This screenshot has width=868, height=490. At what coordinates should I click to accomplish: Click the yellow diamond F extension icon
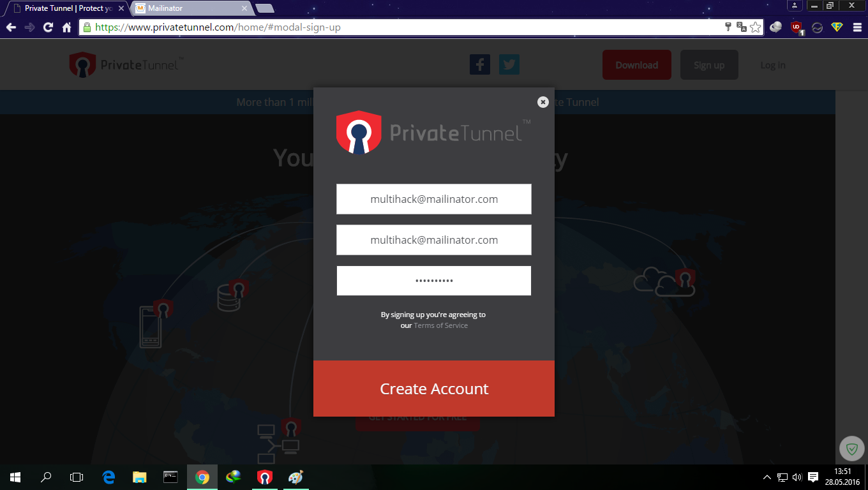coord(837,27)
